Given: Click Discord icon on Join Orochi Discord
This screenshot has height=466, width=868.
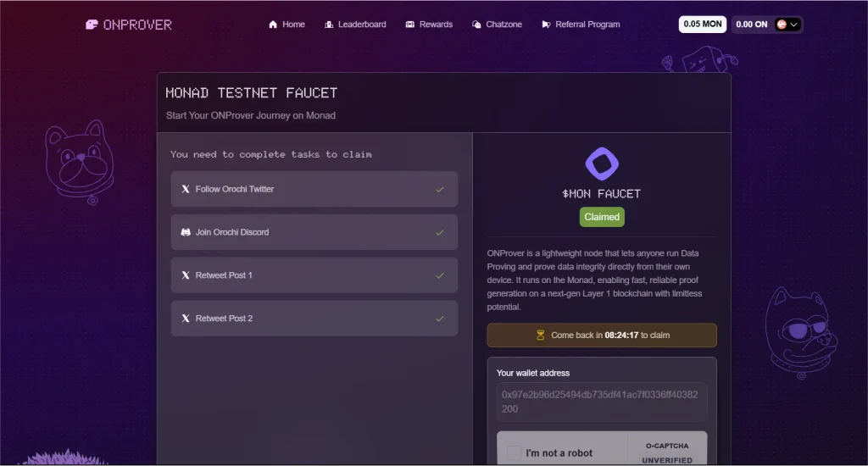Looking at the screenshot, I should pos(186,232).
